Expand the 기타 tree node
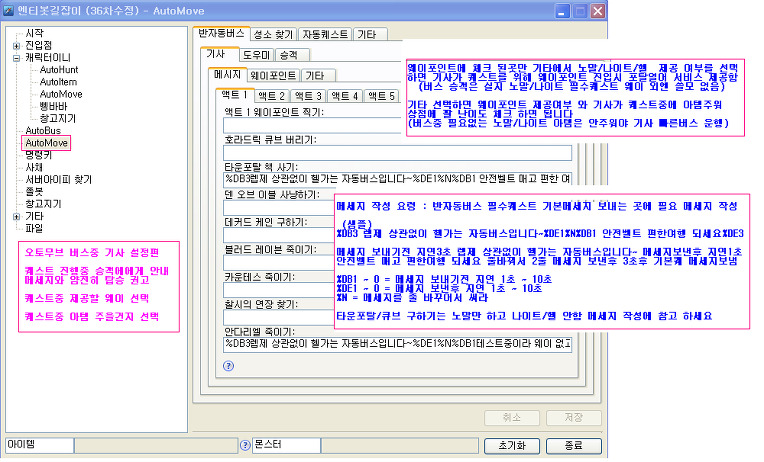Image resolution: width=764 pixels, height=462 pixels. [x=17, y=216]
